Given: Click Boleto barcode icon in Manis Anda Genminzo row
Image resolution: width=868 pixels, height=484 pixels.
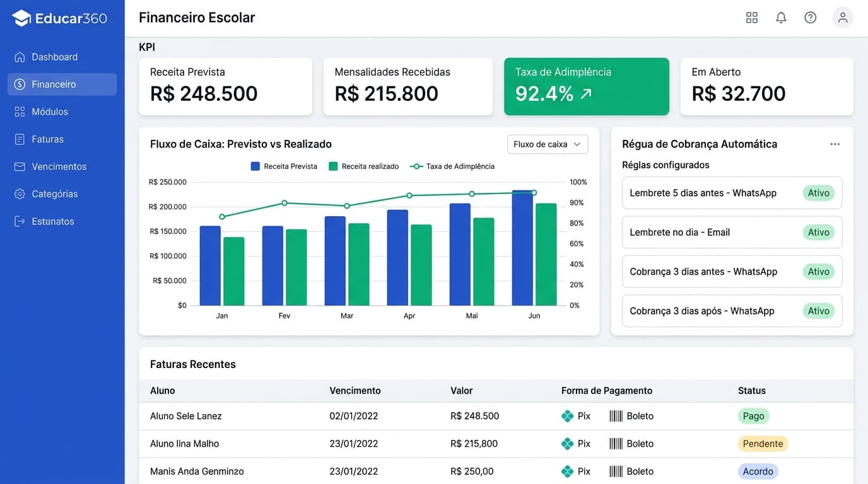Looking at the screenshot, I should (616, 471).
